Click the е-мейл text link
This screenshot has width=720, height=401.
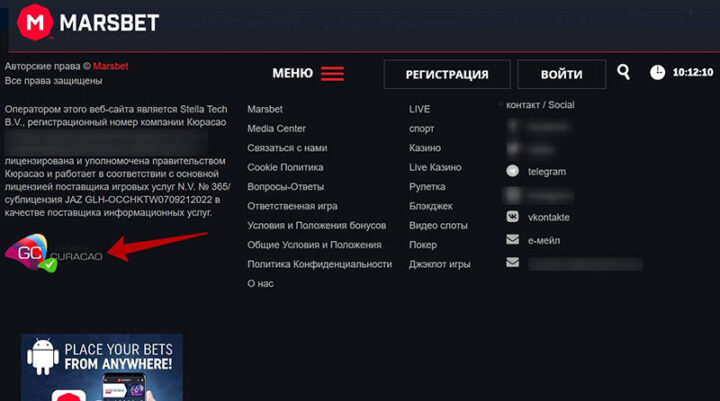point(544,240)
